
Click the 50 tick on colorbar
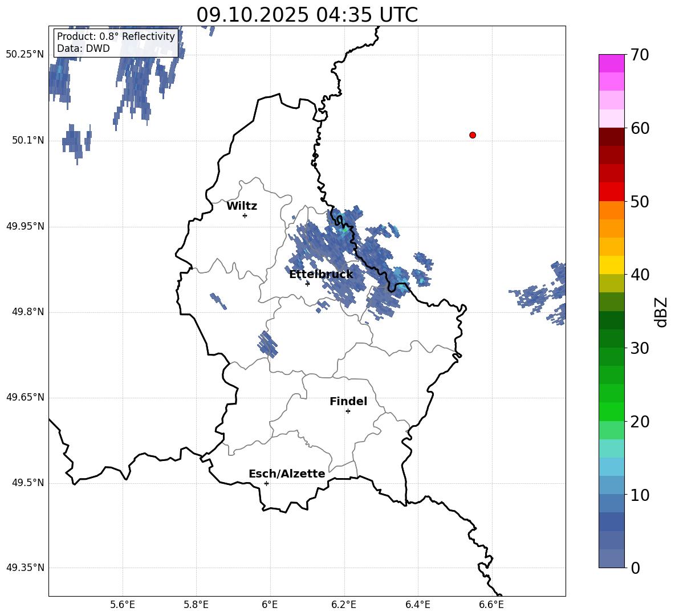[x=640, y=202]
